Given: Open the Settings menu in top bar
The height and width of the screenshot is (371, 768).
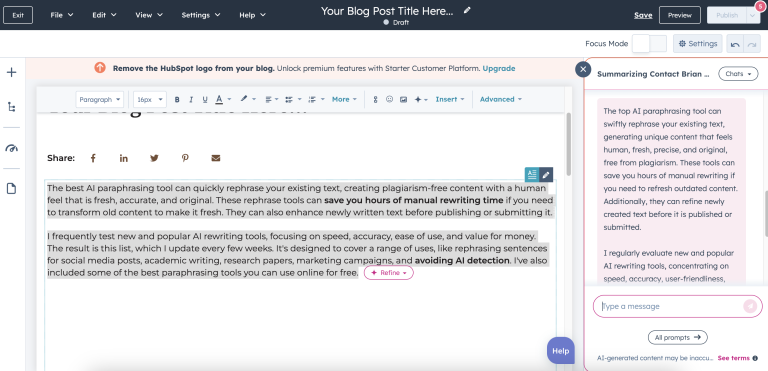Looking at the screenshot, I should (x=201, y=15).
